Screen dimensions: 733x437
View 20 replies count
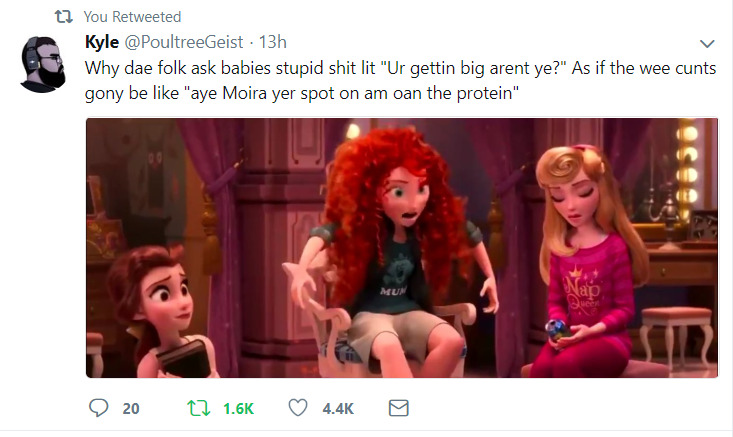point(131,408)
